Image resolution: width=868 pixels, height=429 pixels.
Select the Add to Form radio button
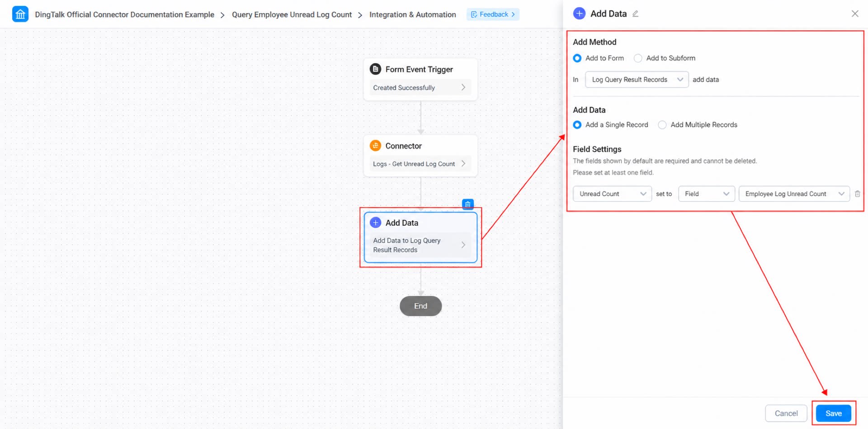pyautogui.click(x=577, y=58)
